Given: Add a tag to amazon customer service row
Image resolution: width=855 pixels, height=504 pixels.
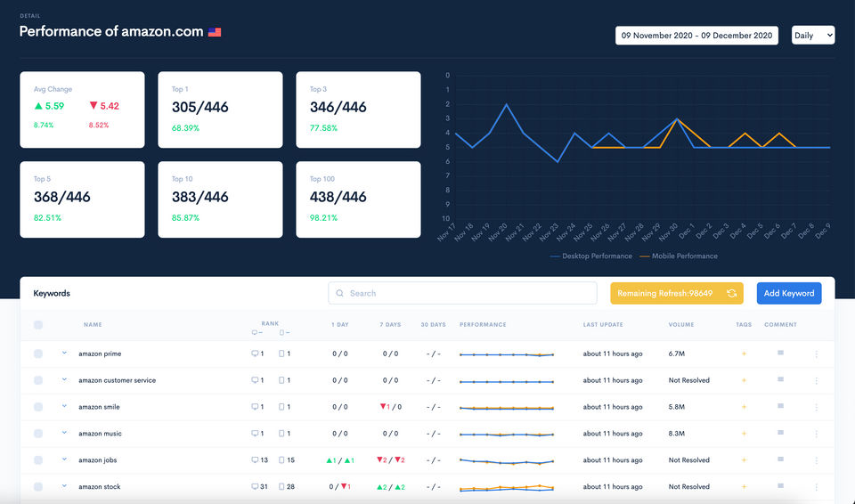Looking at the screenshot, I should (744, 381).
